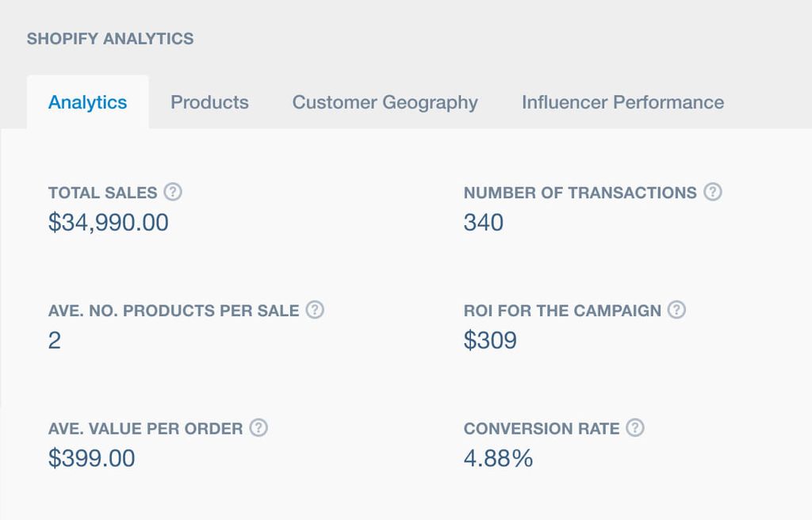The width and height of the screenshot is (812, 520).
Task: Click help icon for Ave. No. Products Per Sale
Action: point(315,310)
